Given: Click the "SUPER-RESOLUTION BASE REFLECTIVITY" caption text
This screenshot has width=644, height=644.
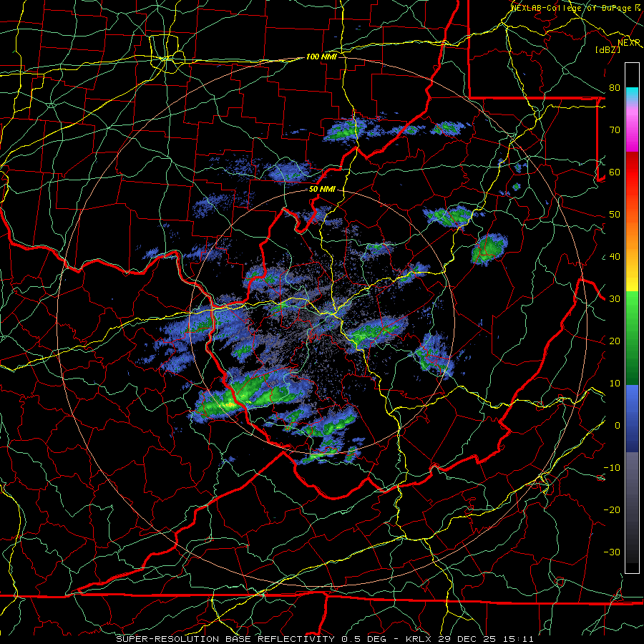Looking at the screenshot, I should coord(225,639).
